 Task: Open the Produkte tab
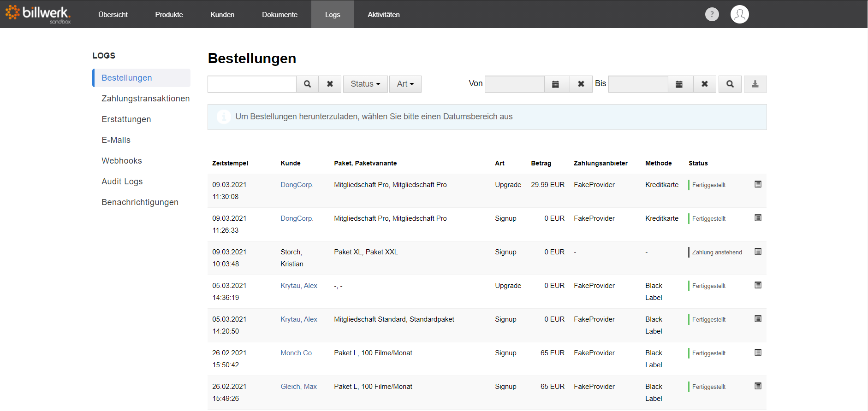point(169,14)
